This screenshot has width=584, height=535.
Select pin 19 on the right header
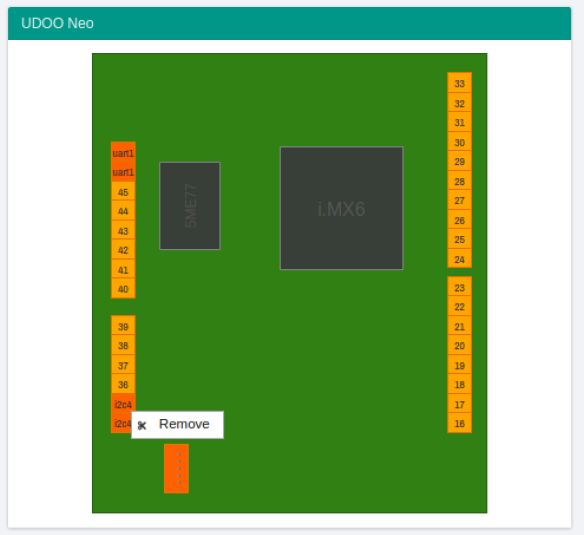(460, 365)
